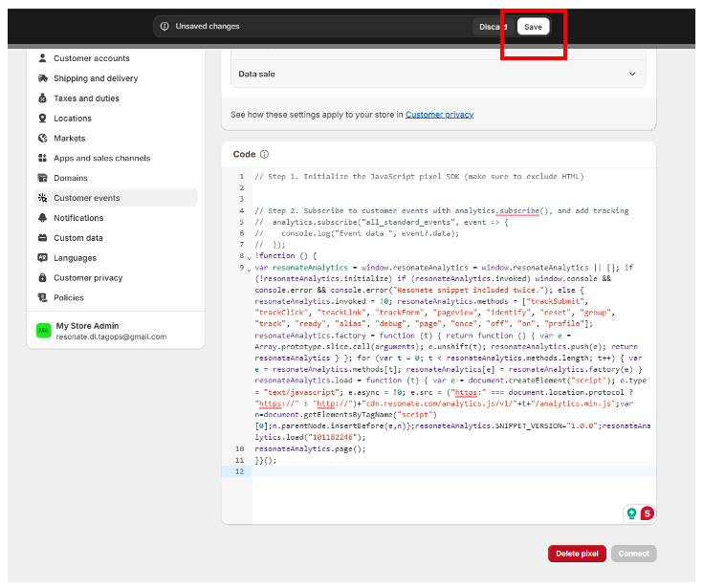This screenshot has height=588, width=703.
Task: Click line 1 comment in code editor
Action: [419, 177]
